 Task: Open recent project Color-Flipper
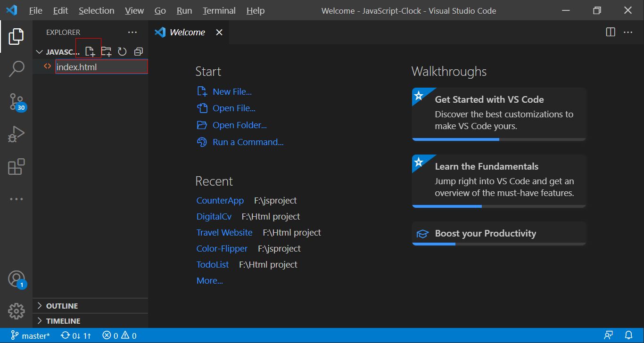222,249
